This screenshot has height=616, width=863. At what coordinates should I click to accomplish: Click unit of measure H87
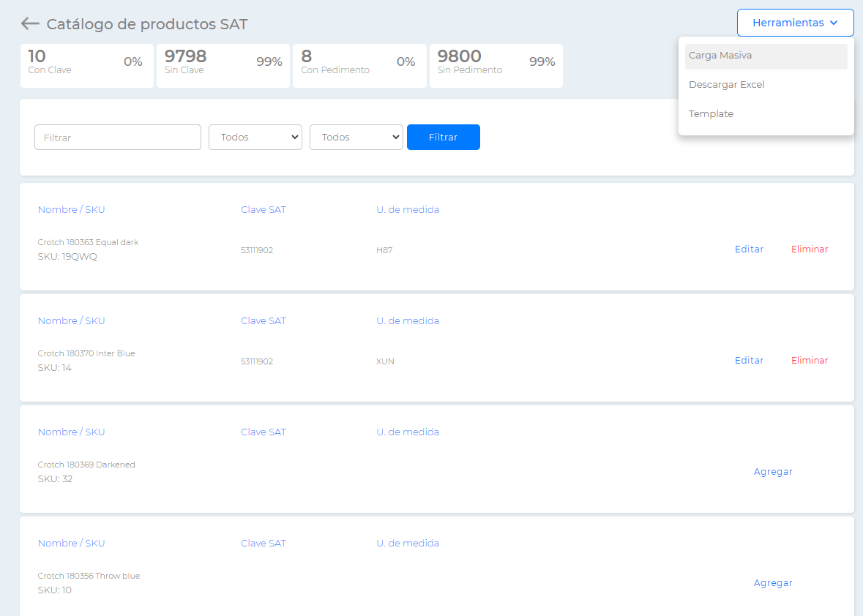[x=384, y=250]
